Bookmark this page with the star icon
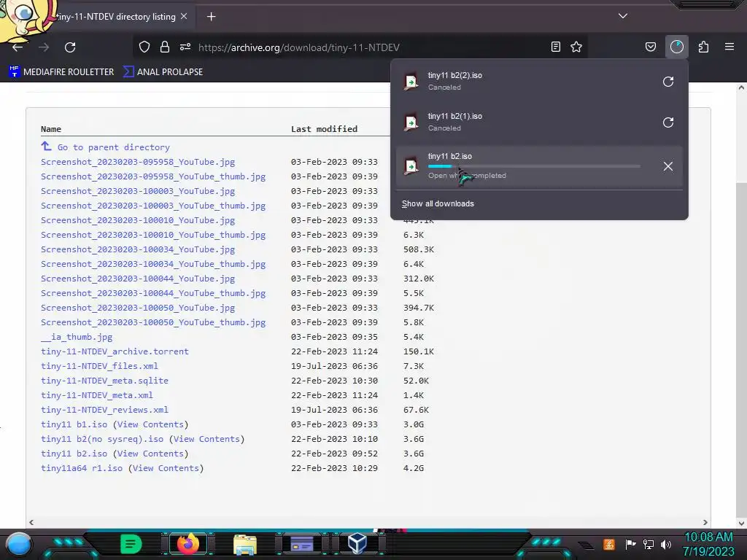Viewport: 747px width, 560px height. [576, 47]
